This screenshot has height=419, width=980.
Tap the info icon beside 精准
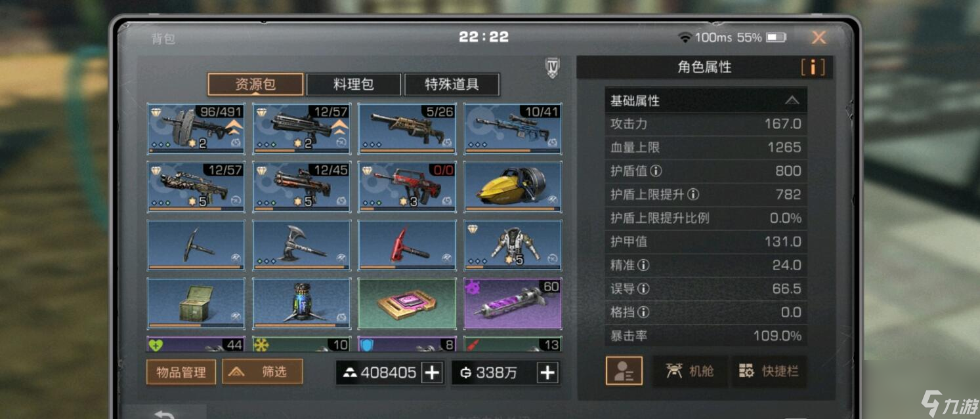(643, 266)
